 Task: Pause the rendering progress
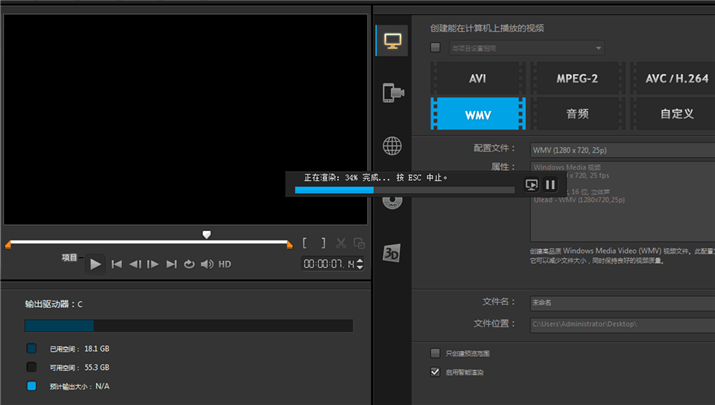pyautogui.click(x=550, y=185)
